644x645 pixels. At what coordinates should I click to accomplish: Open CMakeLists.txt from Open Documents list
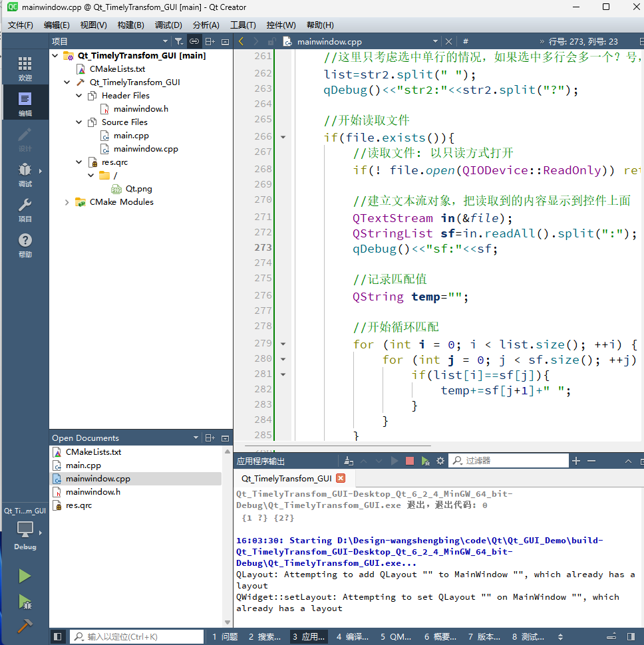pyautogui.click(x=93, y=452)
